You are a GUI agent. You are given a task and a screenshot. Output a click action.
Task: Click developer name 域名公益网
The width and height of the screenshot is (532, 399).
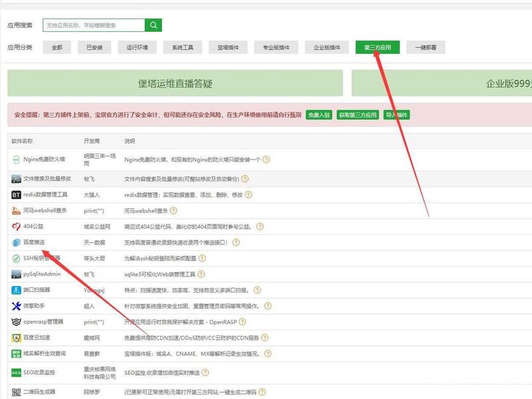(97, 227)
